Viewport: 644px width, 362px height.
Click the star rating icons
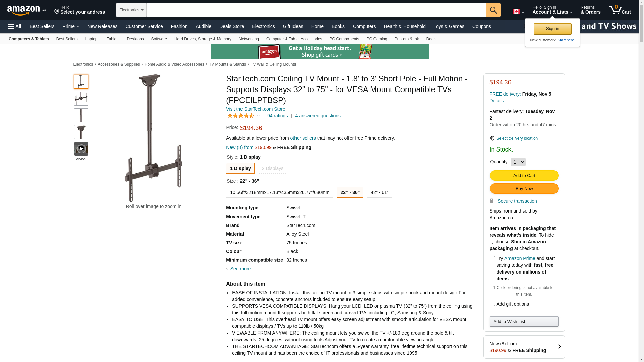[x=241, y=116]
